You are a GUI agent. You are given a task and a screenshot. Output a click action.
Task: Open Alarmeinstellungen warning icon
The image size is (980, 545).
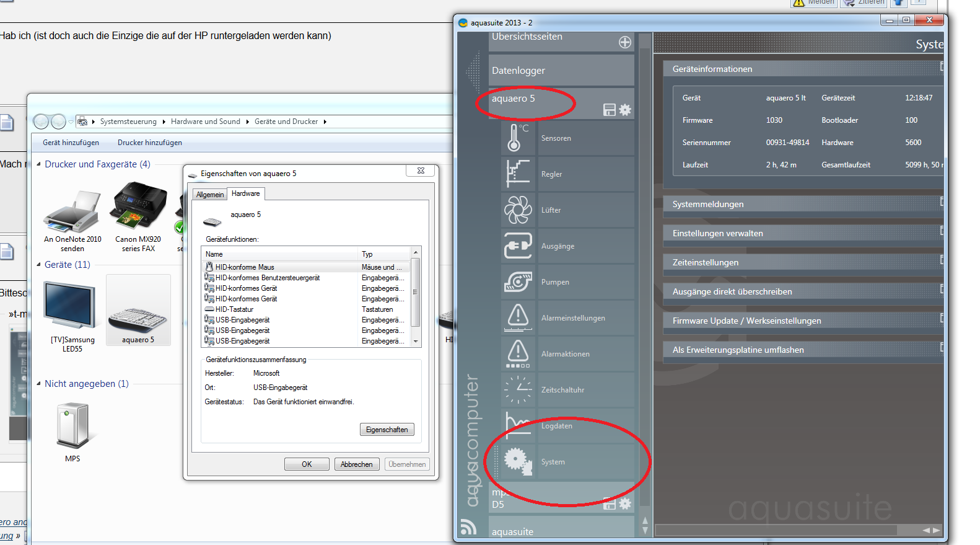[x=517, y=317]
